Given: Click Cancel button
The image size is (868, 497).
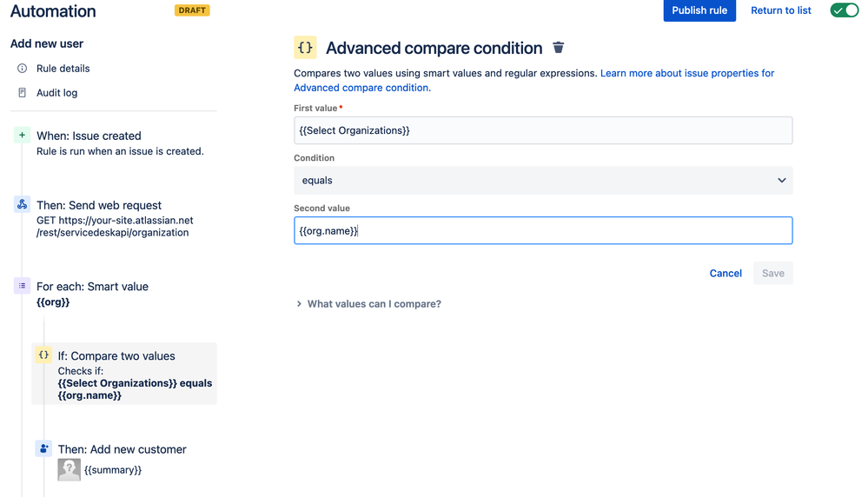Looking at the screenshot, I should click(726, 273).
